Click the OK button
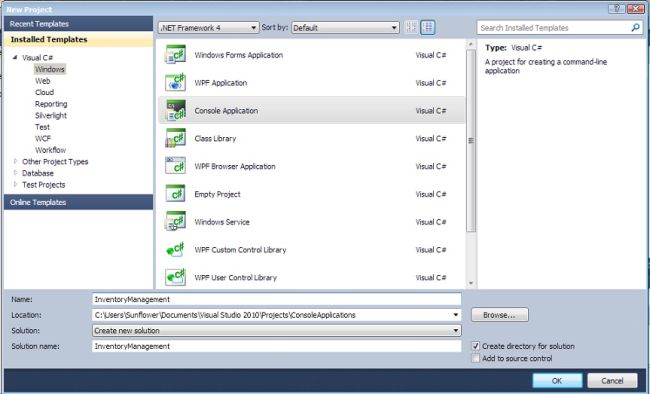650x394 pixels. point(557,380)
